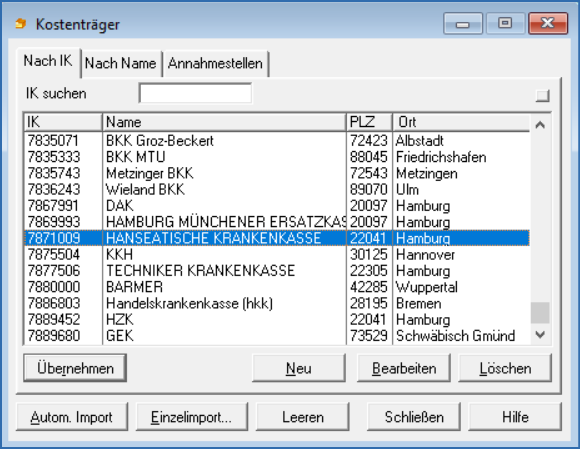
Task: Sort list by Name column header
Action: (x=224, y=122)
